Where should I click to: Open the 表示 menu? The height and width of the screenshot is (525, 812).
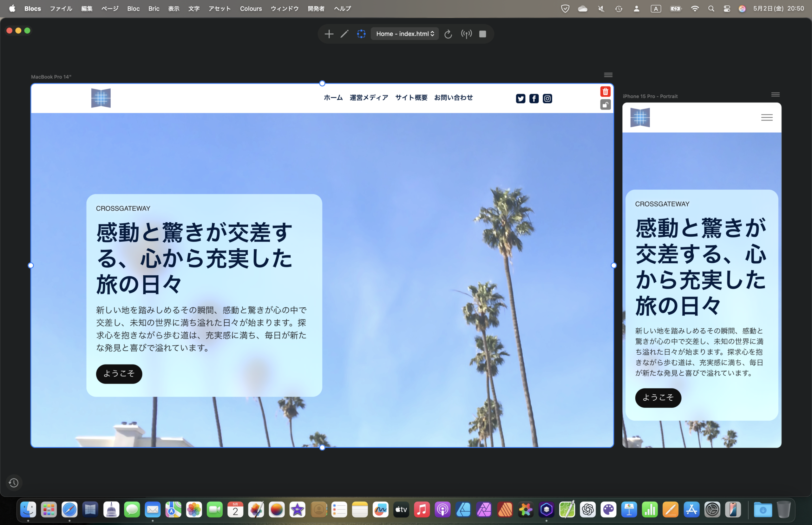174,9
